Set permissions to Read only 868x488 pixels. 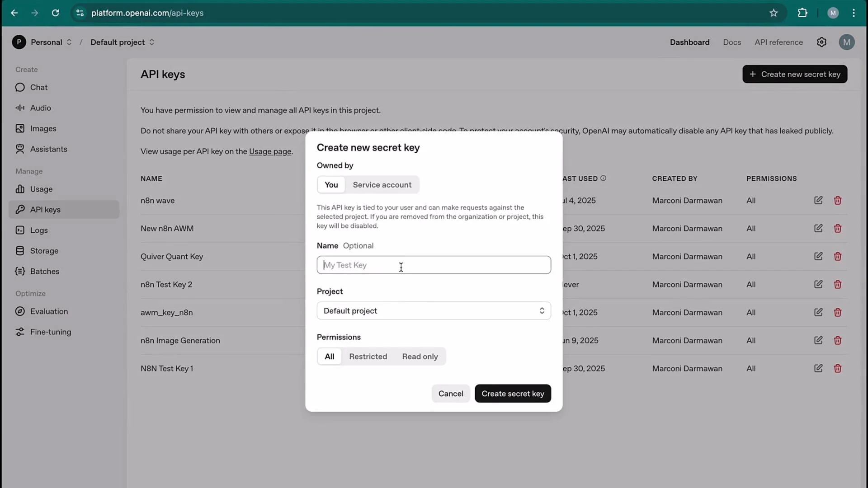tap(420, 357)
